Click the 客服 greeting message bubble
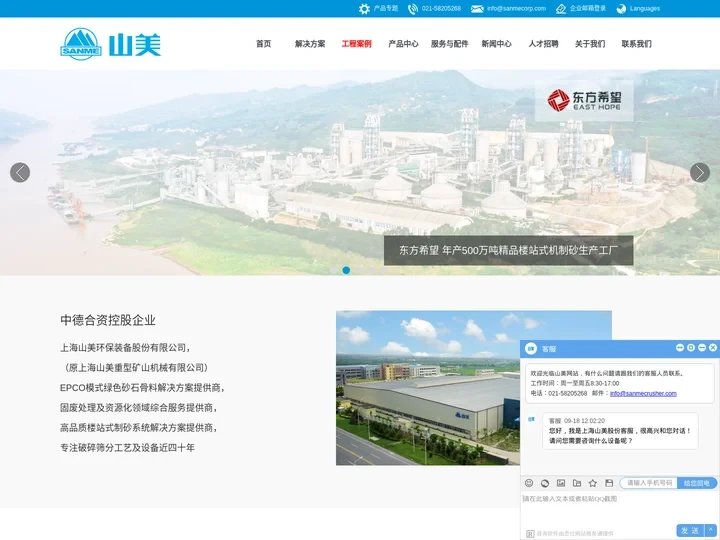The width and height of the screenshot is (720, 540). 620,431
